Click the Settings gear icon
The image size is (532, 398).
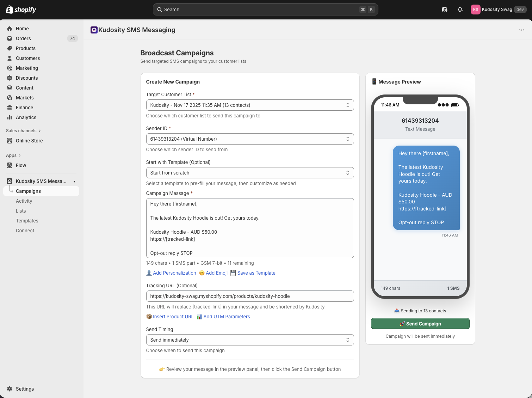coord(10,389)
